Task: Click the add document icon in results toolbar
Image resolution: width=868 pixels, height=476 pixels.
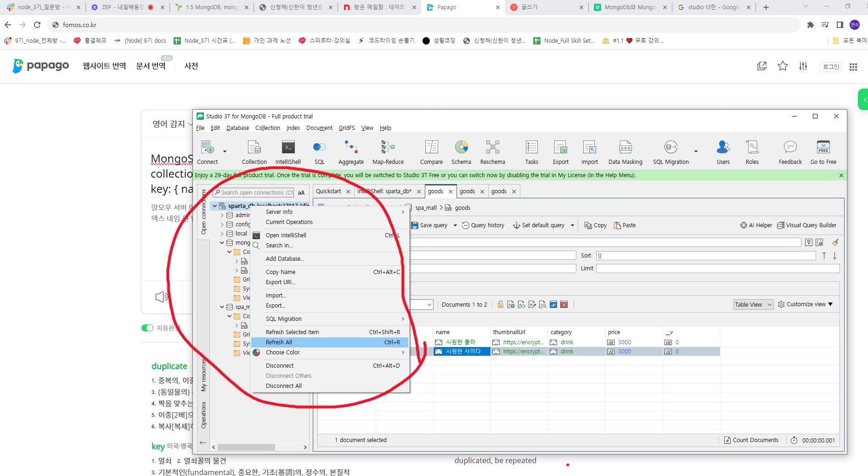Action: [511, 305]
